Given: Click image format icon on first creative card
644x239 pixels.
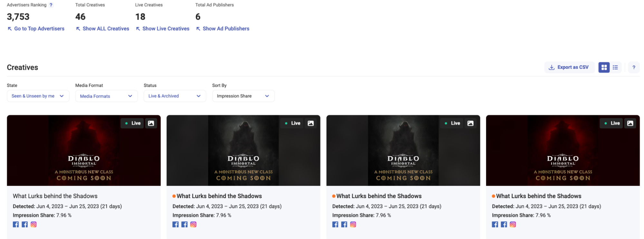Looking at the screenshot, I should [x=151, y=123].
